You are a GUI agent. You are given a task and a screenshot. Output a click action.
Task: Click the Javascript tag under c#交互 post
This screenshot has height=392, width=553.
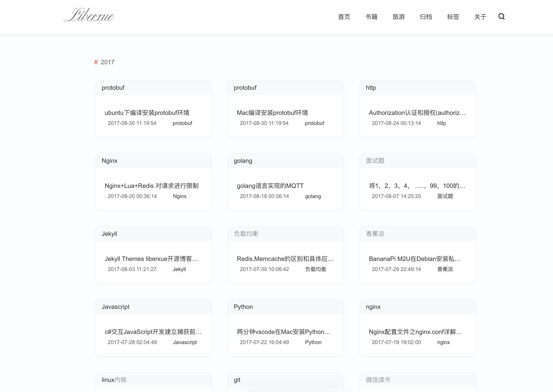[x=185, y=342]
